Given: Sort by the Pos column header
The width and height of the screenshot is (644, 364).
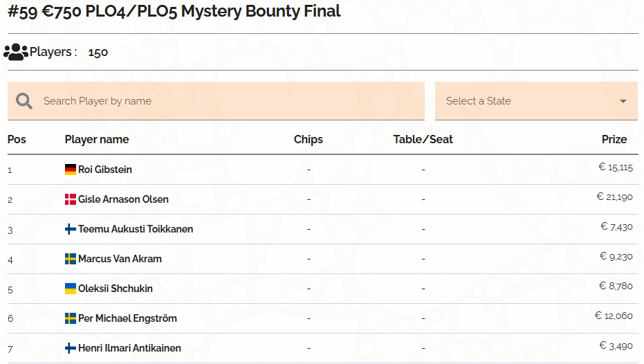Looking at the screenshot, I should click(x=17, y=140).
